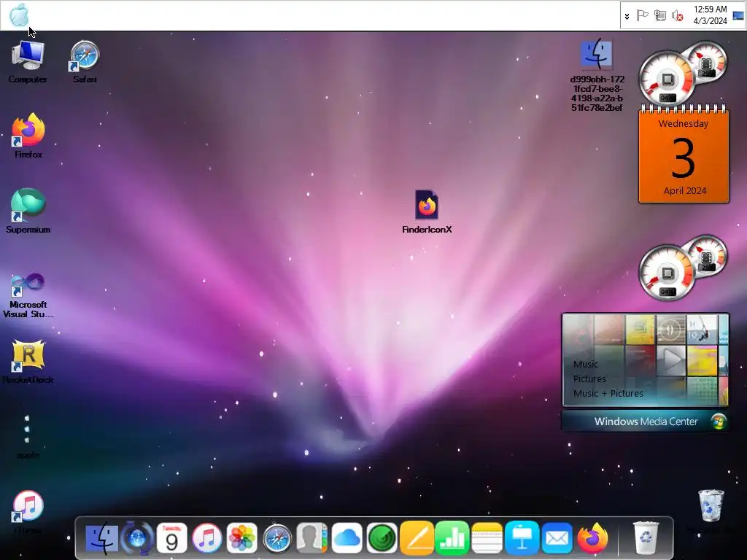Open the Apple logo start menu

pyautogui.click(x=19, y=15)
